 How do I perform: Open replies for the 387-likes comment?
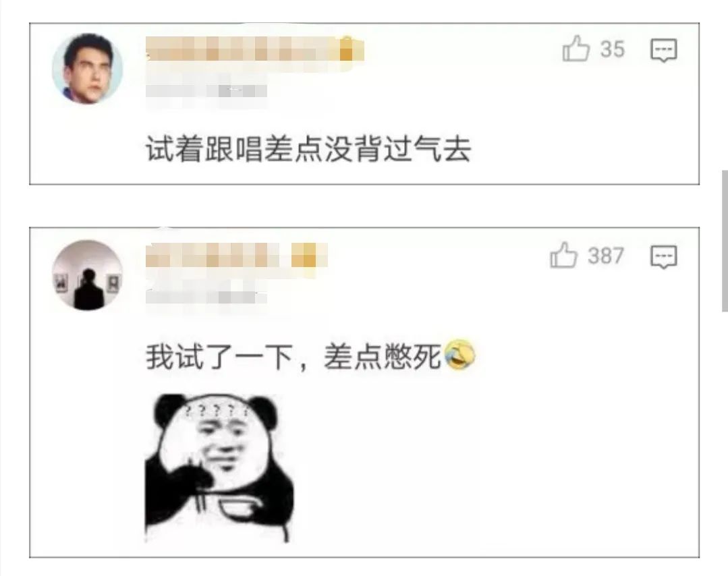click(663, 257)
